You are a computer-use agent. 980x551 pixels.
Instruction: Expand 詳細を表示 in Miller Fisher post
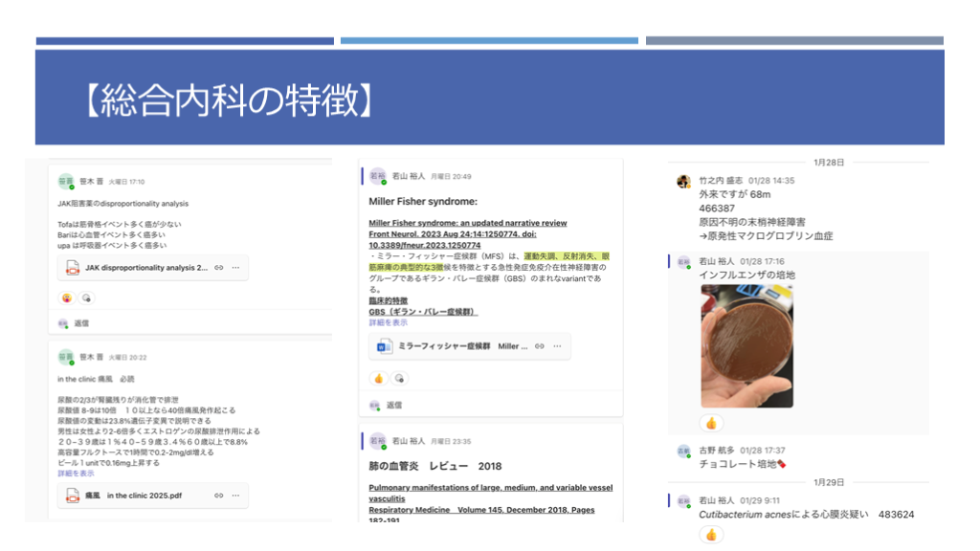pos(388,322)
